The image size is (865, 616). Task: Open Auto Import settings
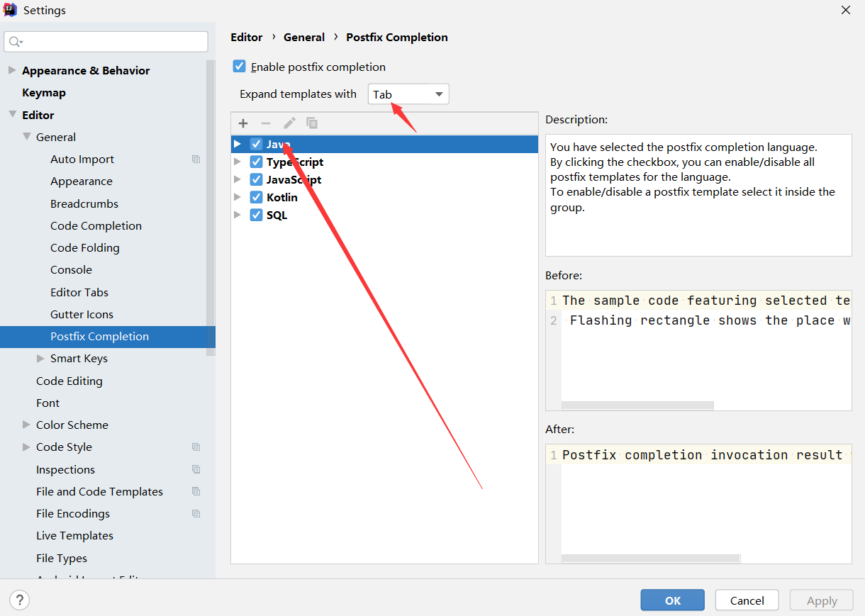tap(82, 159)
